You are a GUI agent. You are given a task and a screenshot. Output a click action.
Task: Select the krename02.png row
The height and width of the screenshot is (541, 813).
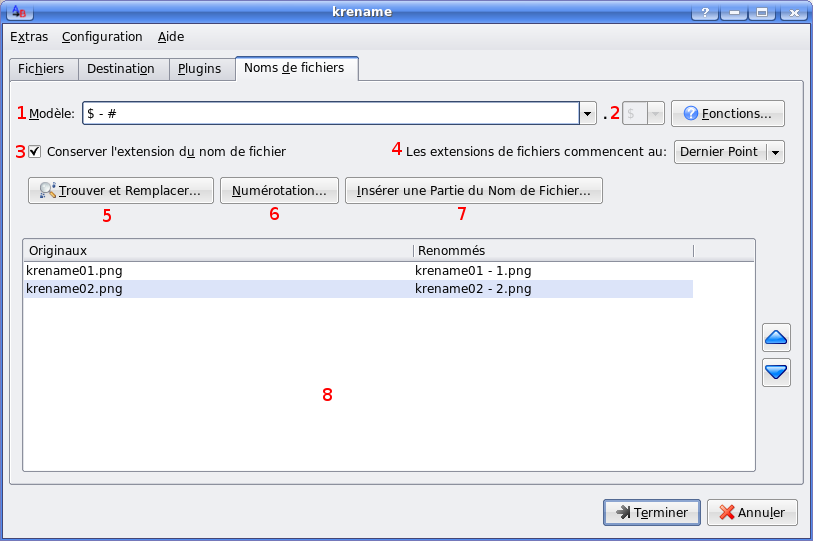(x=359, y=289)
